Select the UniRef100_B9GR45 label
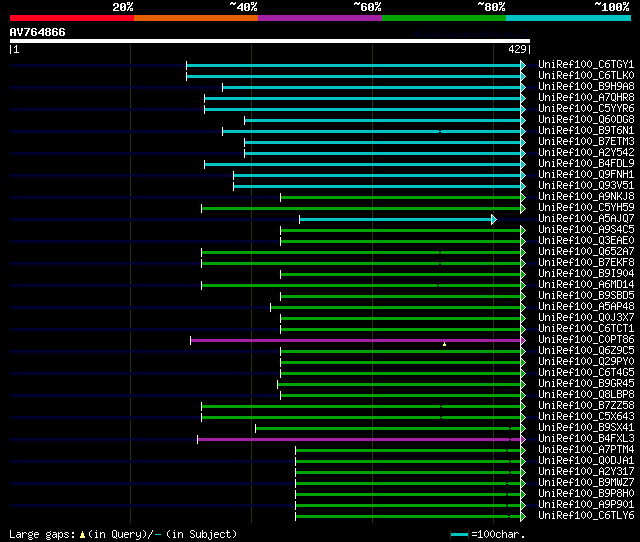 [x=586, y=384]
